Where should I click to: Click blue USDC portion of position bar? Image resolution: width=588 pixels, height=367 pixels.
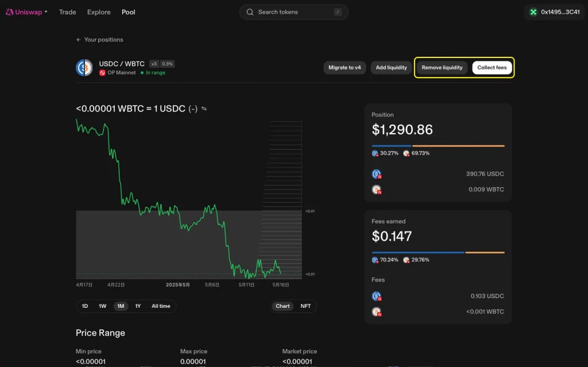point(391,146)
